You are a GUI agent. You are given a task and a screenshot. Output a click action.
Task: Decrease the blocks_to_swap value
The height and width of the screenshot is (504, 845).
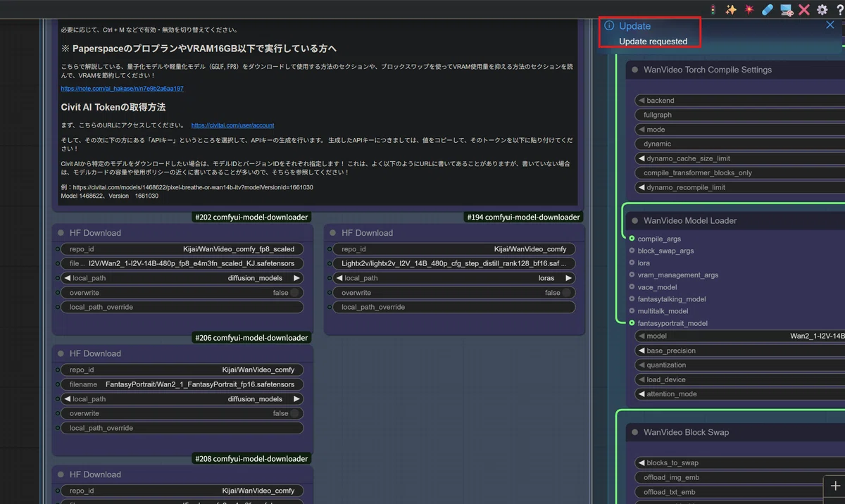(641, 462)
